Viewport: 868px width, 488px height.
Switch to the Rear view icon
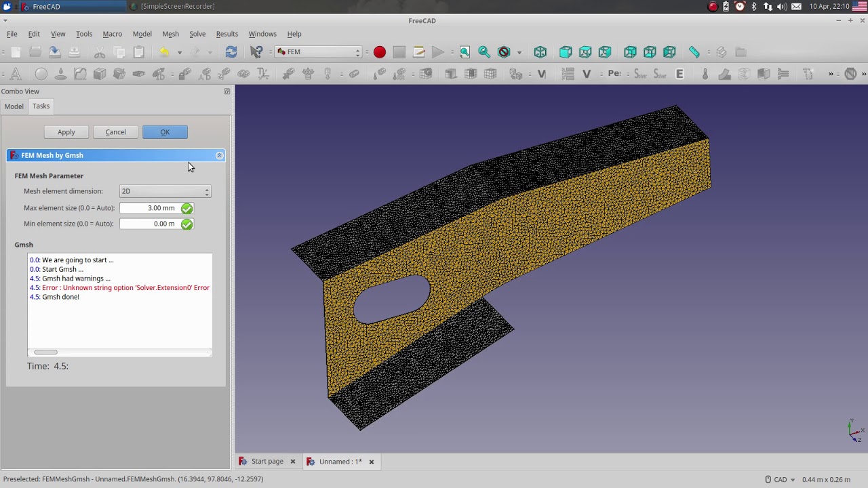click(x=630, y=52)
